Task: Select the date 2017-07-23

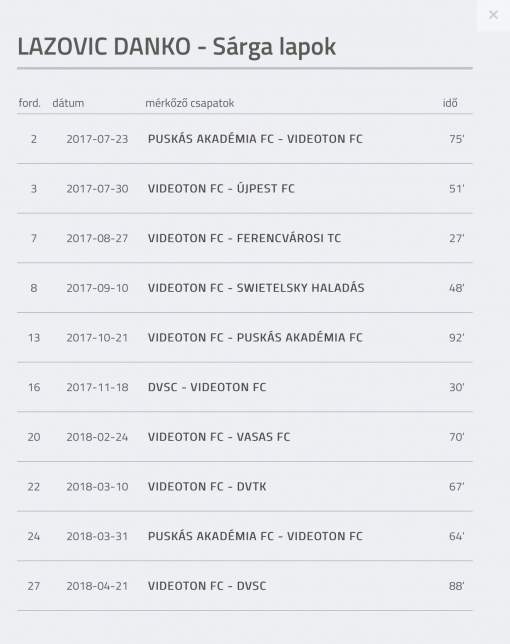Action: pyautogui.click(x=97, y=139)
